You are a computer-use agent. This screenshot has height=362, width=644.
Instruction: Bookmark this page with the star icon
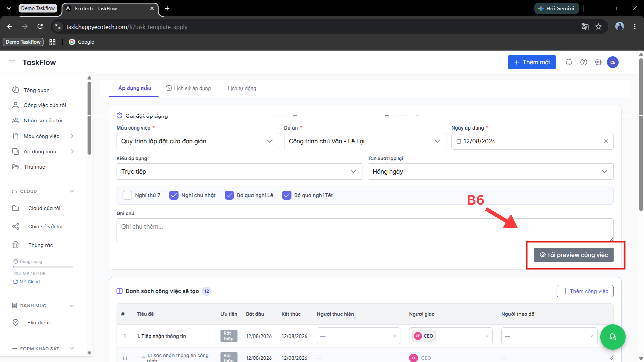[598, 27]
